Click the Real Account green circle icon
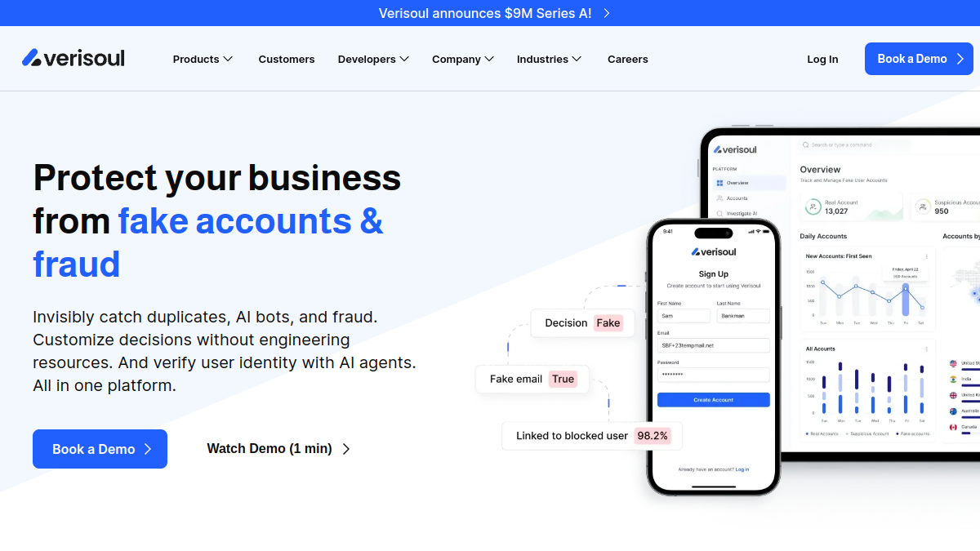Viewport: 980px width, 551px height. (x=813, y=207)
